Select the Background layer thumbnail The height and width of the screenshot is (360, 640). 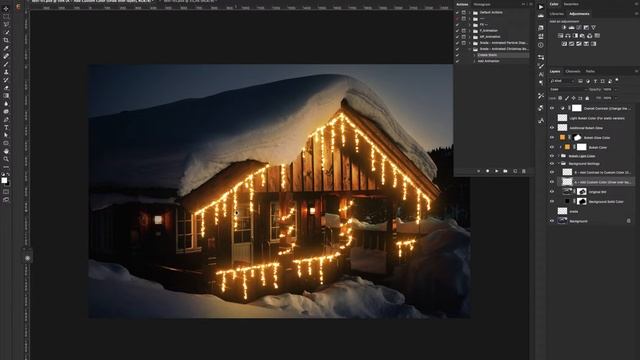click(x=562, y=221)
